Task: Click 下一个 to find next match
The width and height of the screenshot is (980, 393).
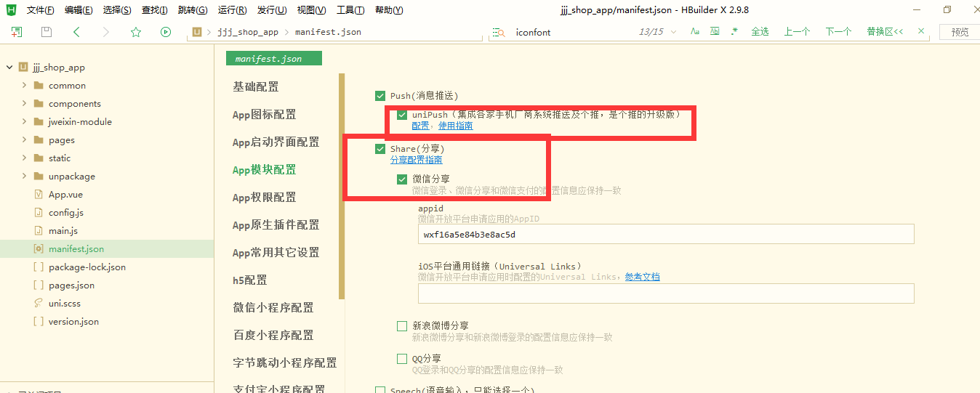Action: (x=838, y=32)
